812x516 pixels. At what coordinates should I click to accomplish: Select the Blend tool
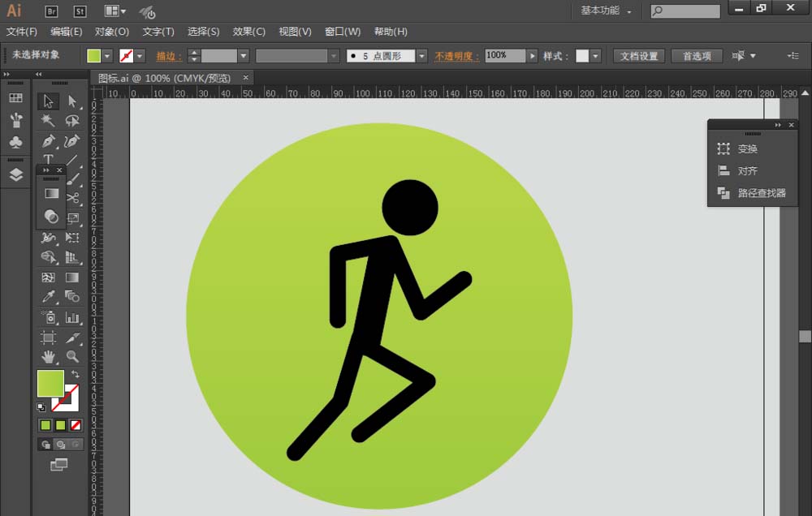pyautogui.click(x=72, y=297)
